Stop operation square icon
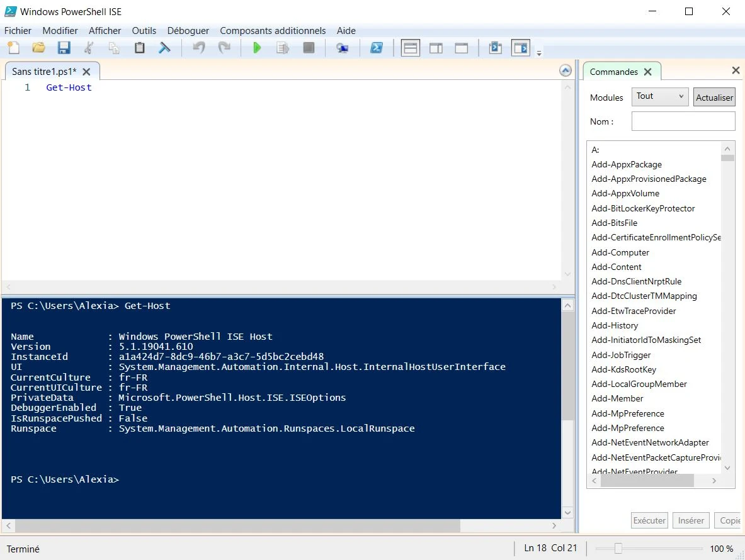Viewport: 745px width, 560px height. [309, 48]
